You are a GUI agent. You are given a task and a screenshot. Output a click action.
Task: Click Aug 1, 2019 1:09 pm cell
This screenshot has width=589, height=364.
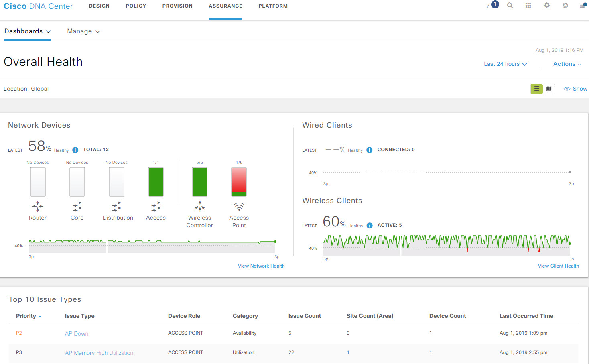point(523,333)
